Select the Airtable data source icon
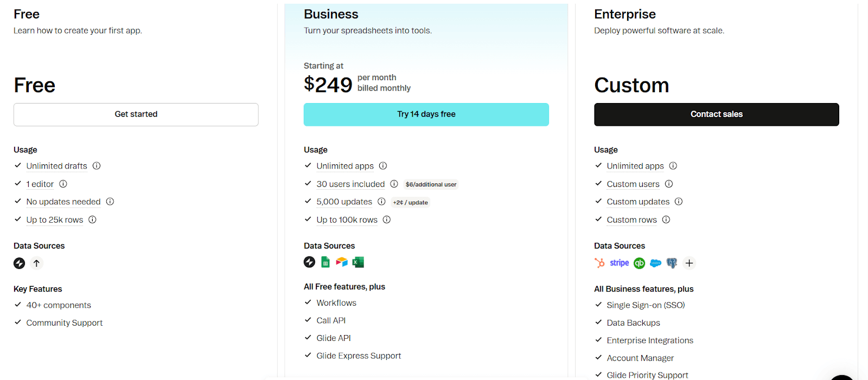 coord(342,262)
